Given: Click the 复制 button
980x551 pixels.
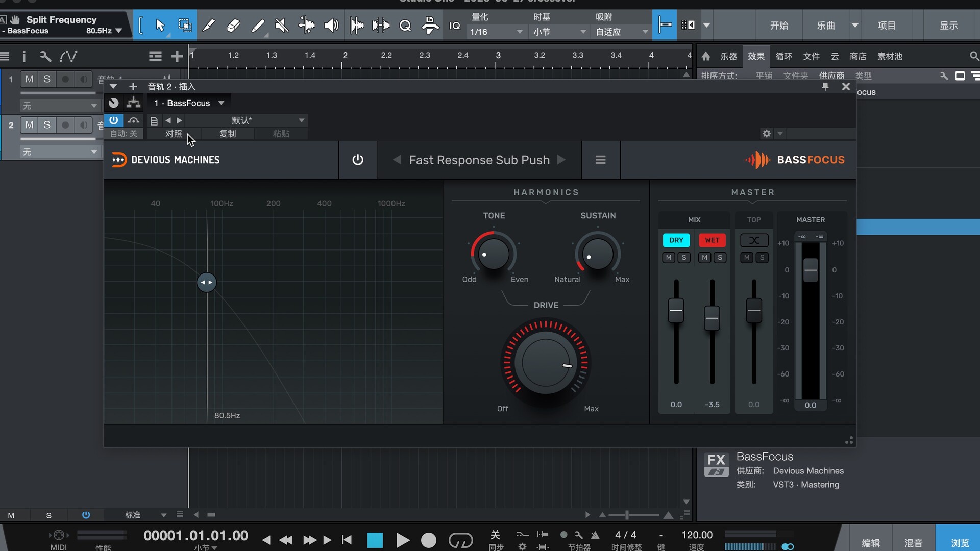Looking at the screenshot, I should (228, 134).
